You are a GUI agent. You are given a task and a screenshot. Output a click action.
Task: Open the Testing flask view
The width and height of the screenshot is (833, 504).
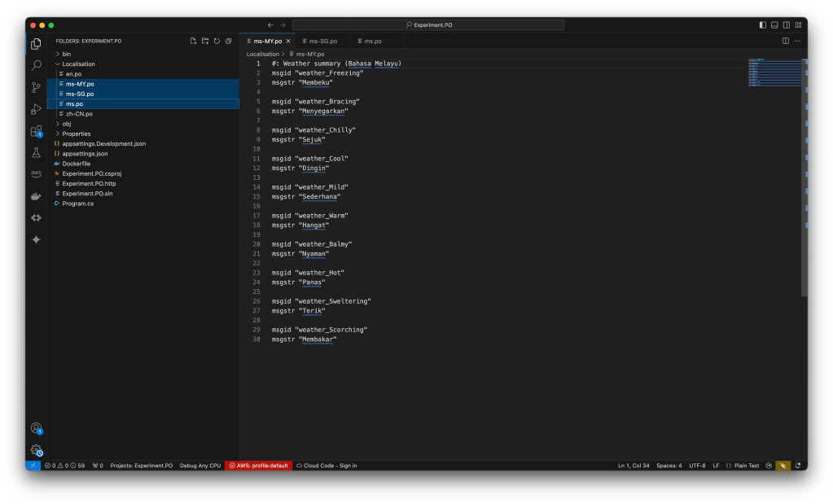[x=36, y=152]
